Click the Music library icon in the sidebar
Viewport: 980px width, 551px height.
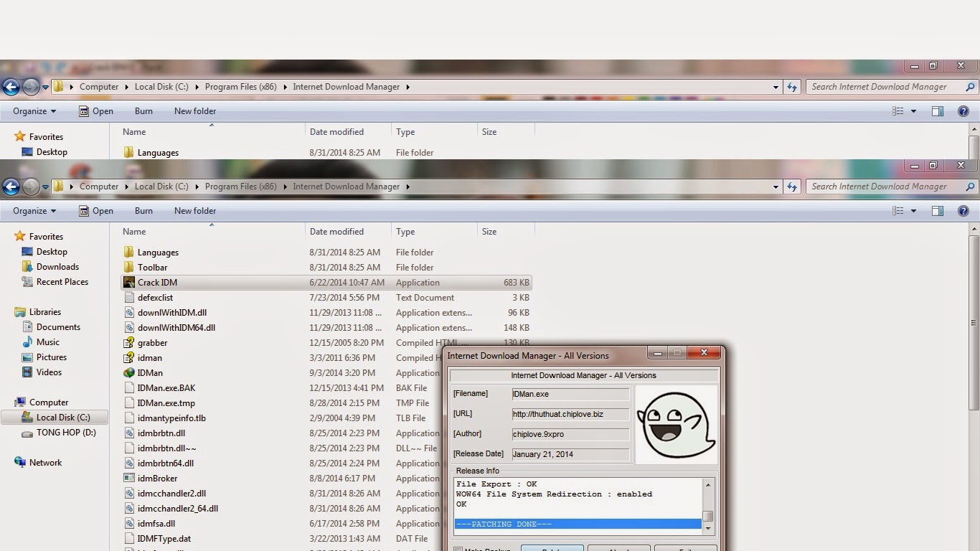tap(27, 342)
